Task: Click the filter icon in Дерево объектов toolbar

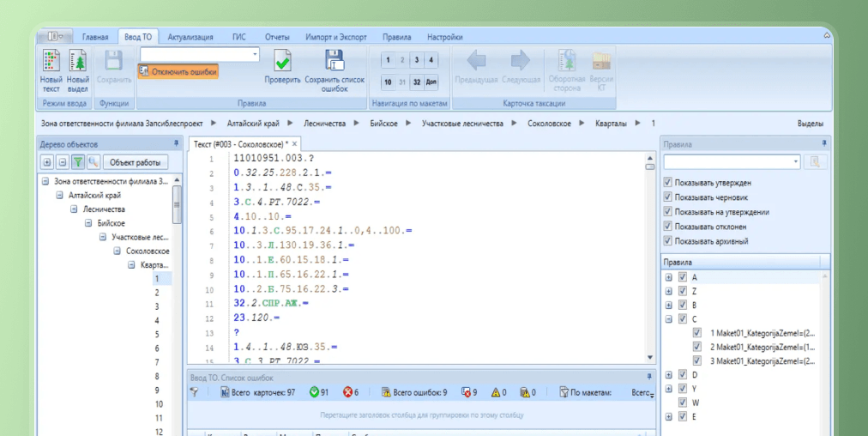Action: point(77,162)
